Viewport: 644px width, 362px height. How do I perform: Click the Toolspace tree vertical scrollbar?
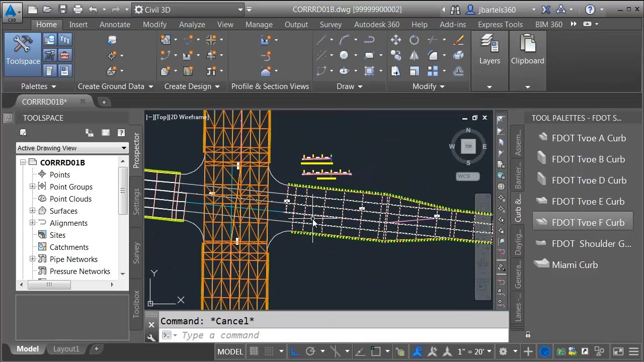click(123, 217)
